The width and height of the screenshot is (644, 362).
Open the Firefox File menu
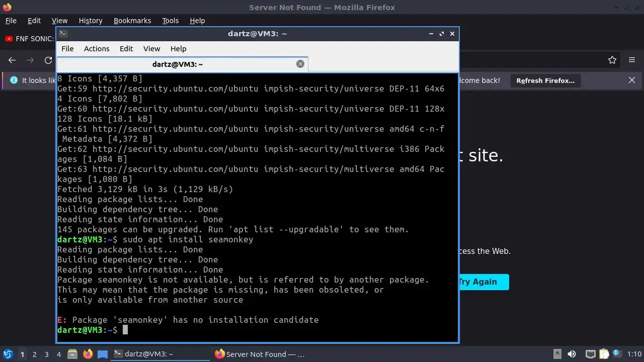(x=11, y=21)
